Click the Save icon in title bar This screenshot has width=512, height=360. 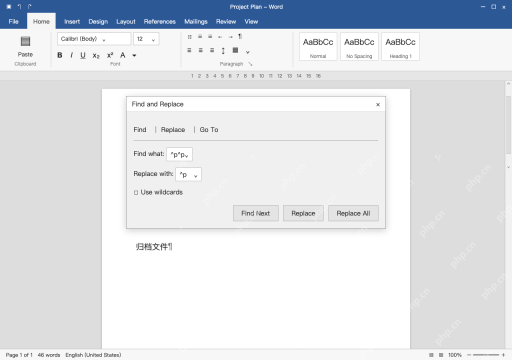pos(9,7)
